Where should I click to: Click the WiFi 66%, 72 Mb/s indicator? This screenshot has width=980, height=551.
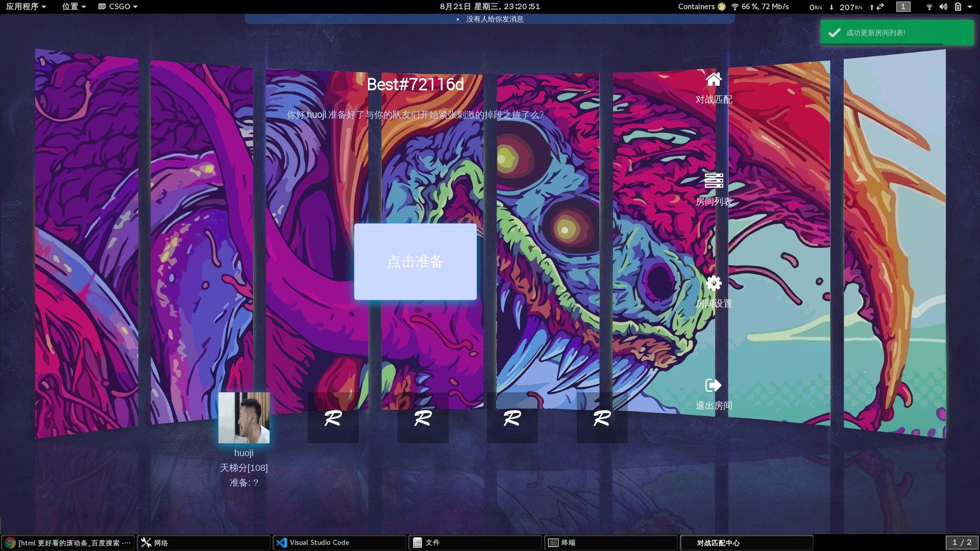(760, 7)
